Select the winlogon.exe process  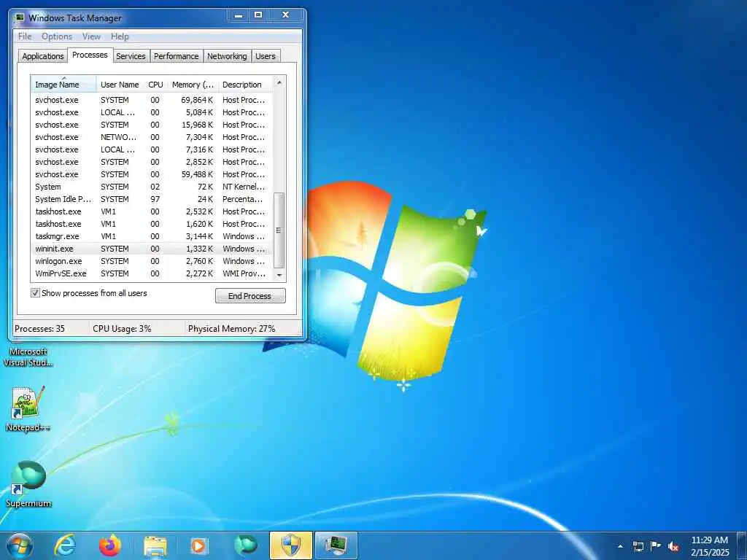click(x=152, y=261)
